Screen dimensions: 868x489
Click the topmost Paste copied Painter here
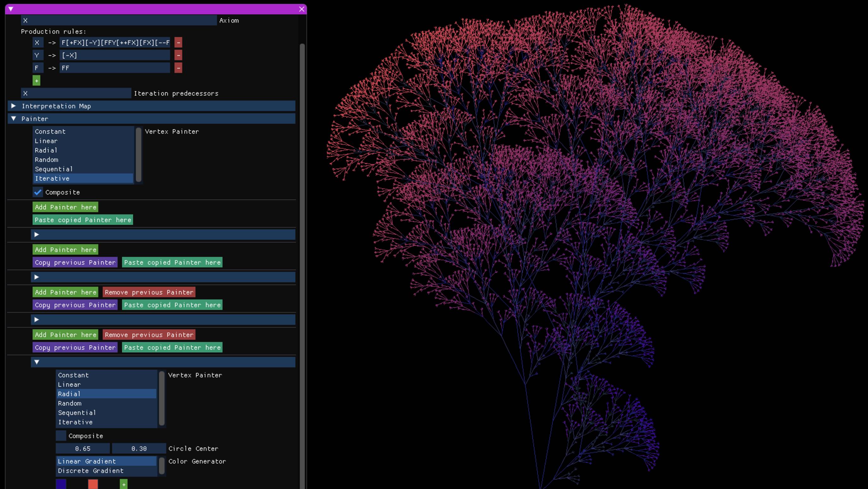83,220
